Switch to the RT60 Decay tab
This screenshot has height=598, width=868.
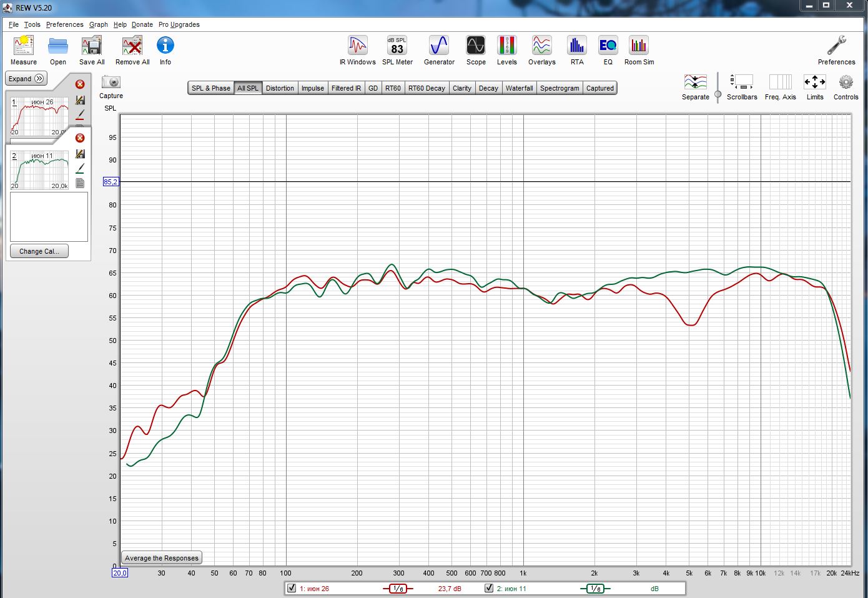(x=427, y=88)
